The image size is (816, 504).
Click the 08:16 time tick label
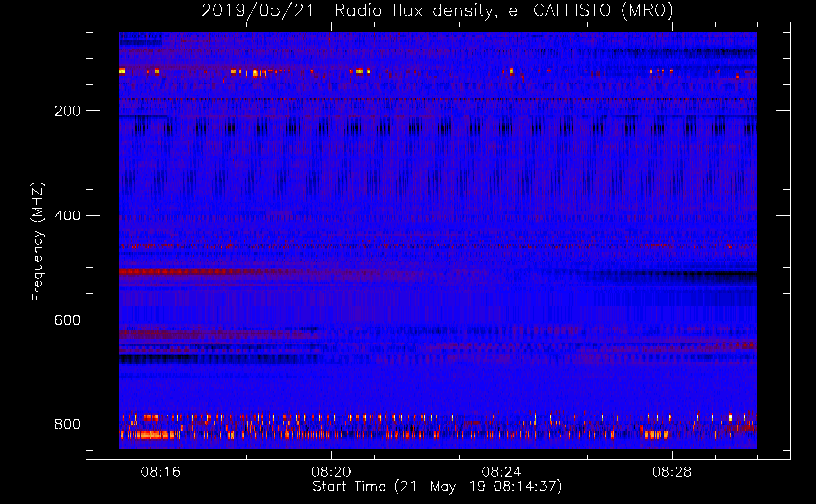pyautogui.click(x=161, y=472)
